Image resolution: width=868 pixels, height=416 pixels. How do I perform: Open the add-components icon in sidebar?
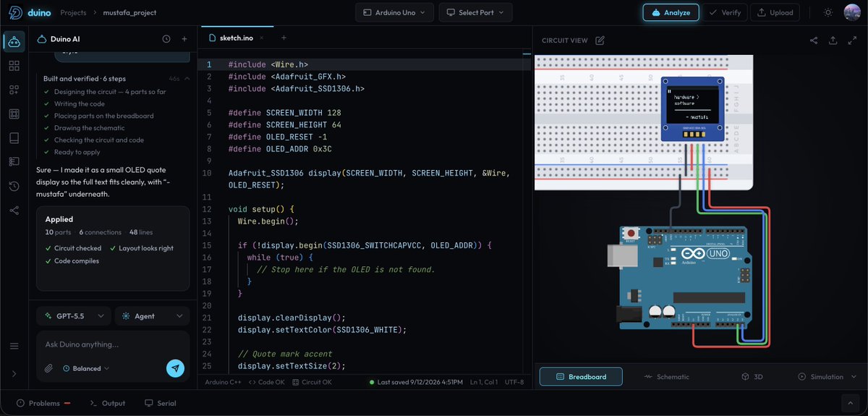tap(14, 90)
